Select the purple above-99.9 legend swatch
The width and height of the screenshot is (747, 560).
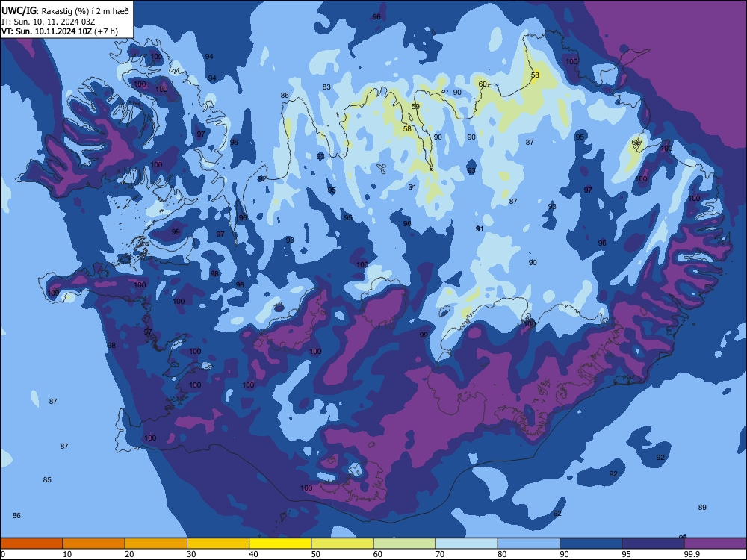pos(716,544)
